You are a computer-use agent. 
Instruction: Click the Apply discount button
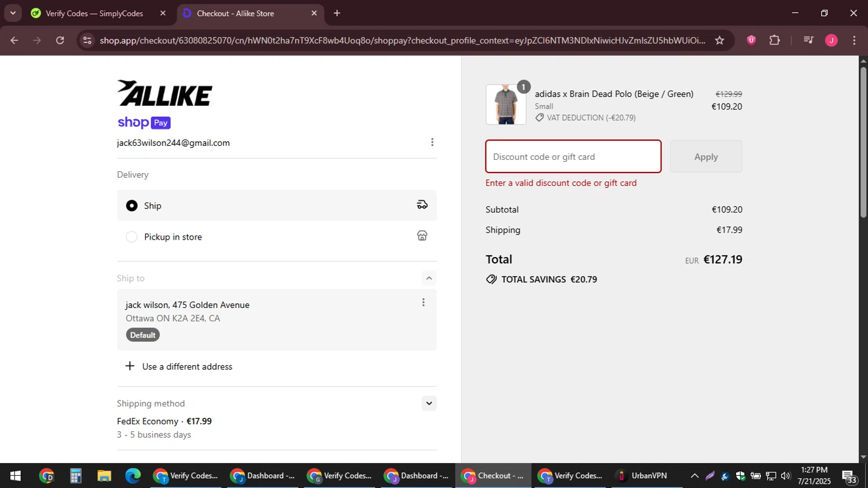pos(706,156)
